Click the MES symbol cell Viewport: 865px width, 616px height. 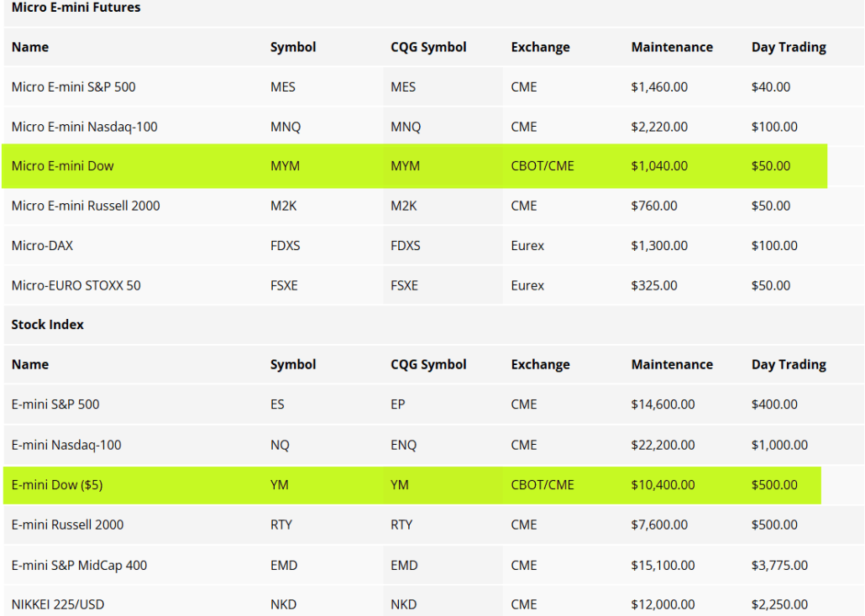click(x=284, y=86)
